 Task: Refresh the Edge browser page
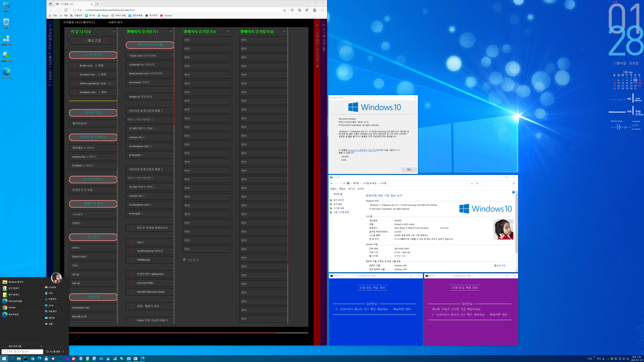click(x=66, y=10)
